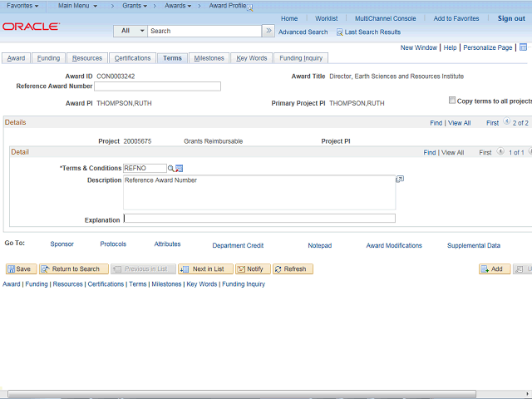Click Find link in Details header
This screenshot has height=399, width=532.
(436, 123)
